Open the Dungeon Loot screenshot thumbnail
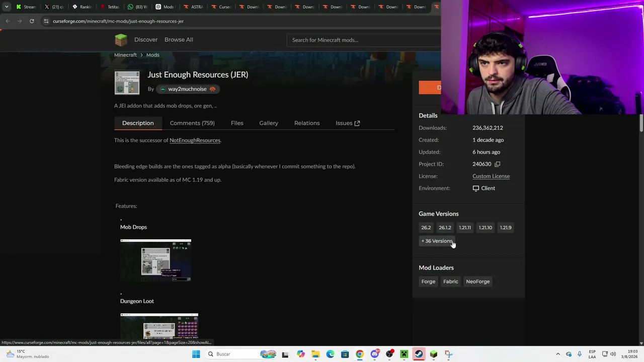Image resolution: width=644 pixels, height=362 pixels. [159, 326]
